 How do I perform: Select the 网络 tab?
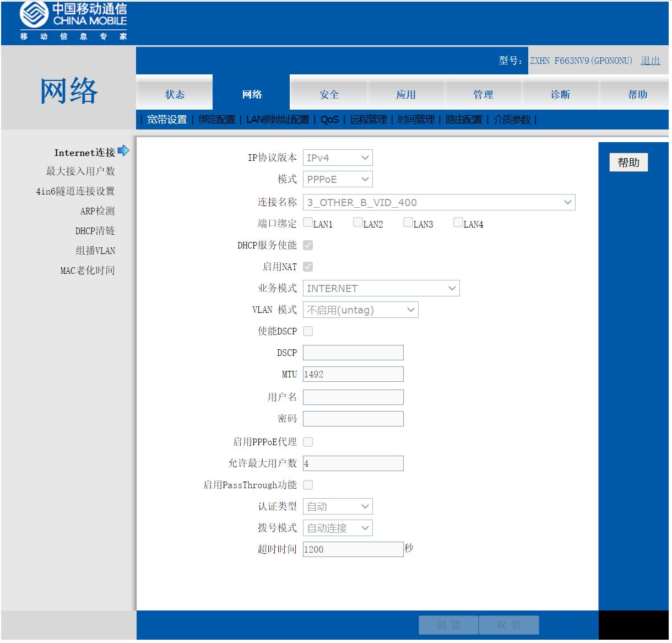252,94
